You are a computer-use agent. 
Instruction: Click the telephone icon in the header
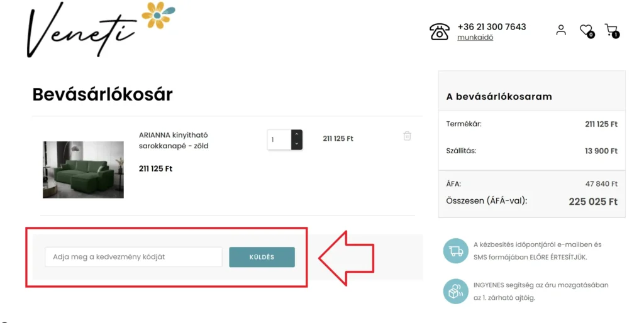click(439, 31)
